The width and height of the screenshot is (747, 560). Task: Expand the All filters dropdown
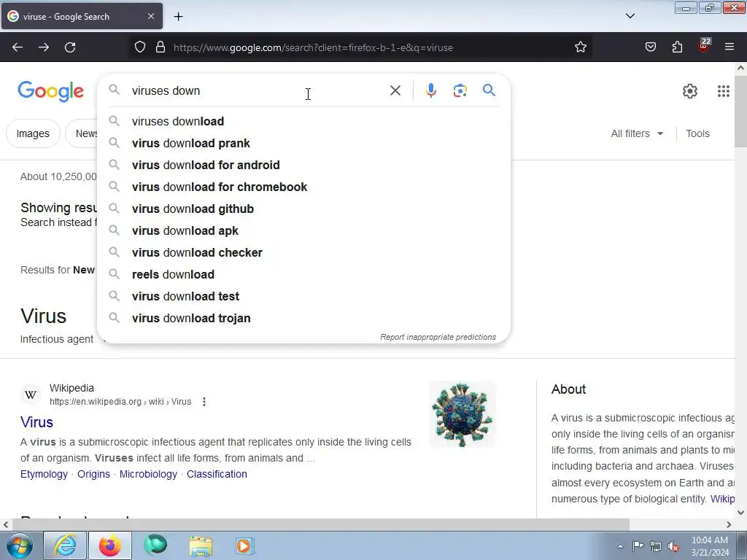pyautogui.click(x=637, y=134)
